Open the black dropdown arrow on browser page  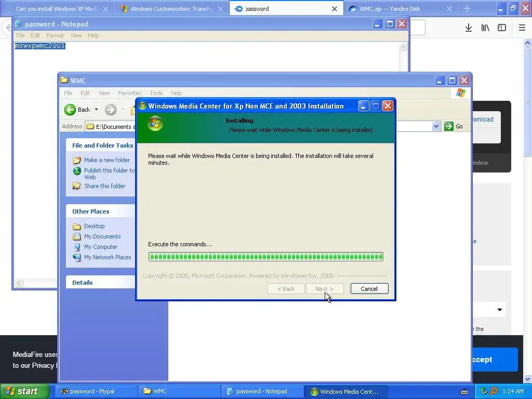(500, 310)
